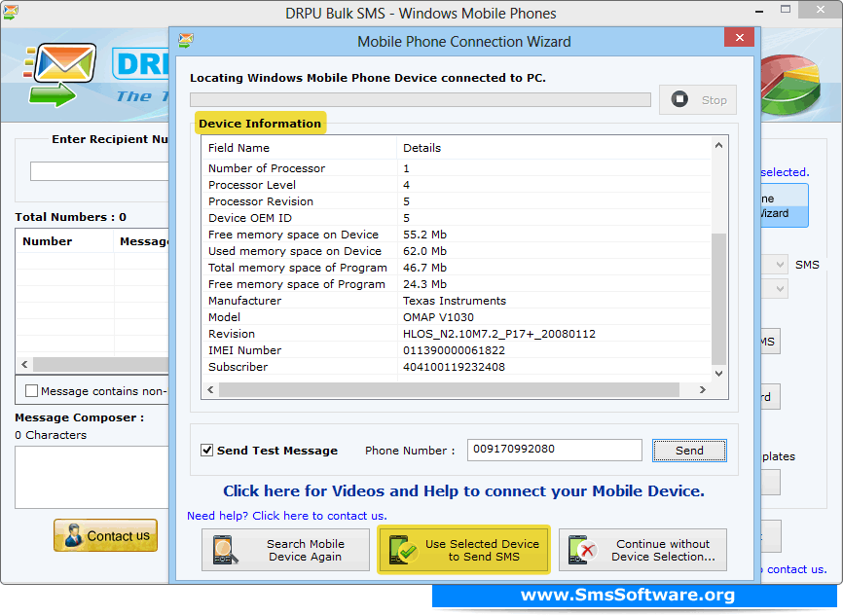Click the pie chart graphic in main window

(790, 85)
